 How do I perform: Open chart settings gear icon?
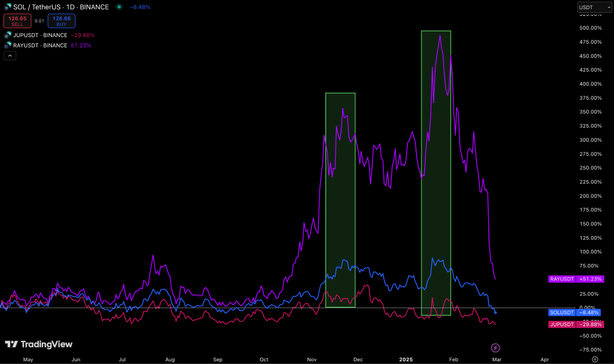pos(595,359)
